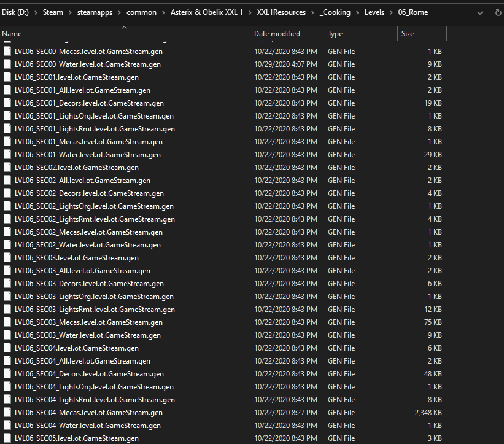Navigate to the Steam breadcrumb segment

click(53, 12)
